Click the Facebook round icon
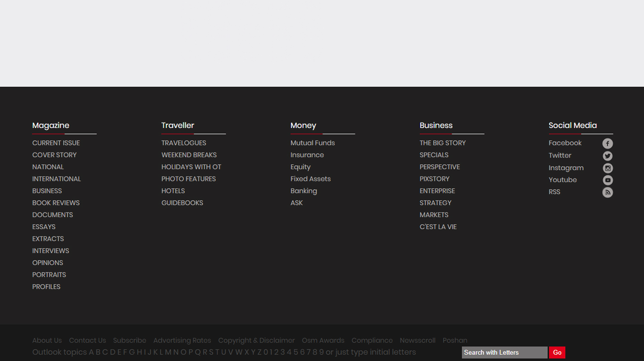This screenshot has height=361, width=644. tap(607, 143)
